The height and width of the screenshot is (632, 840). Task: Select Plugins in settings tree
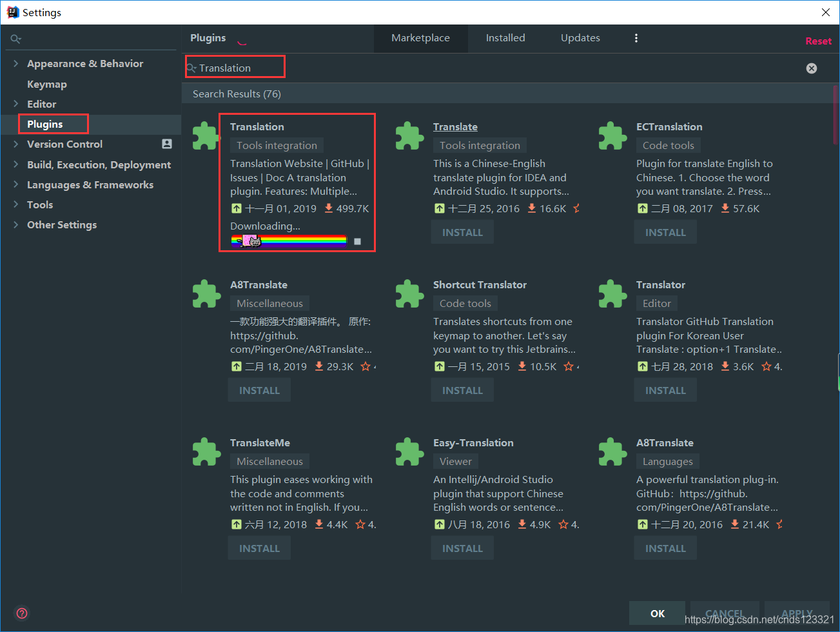pyautogui.click(x=44, y=124)
